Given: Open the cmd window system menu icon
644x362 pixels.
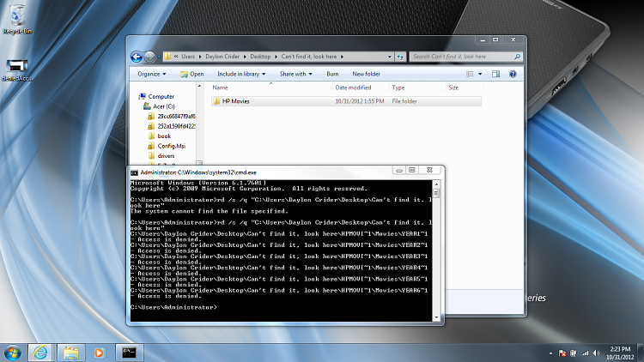Looking at the screenshot, I should (134, 172).
